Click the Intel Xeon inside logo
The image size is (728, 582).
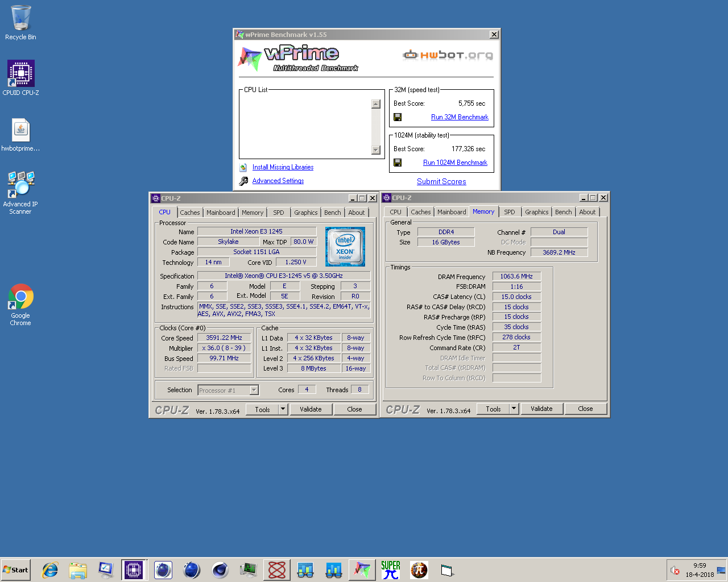pyautogui.click(x=345, y=246)
